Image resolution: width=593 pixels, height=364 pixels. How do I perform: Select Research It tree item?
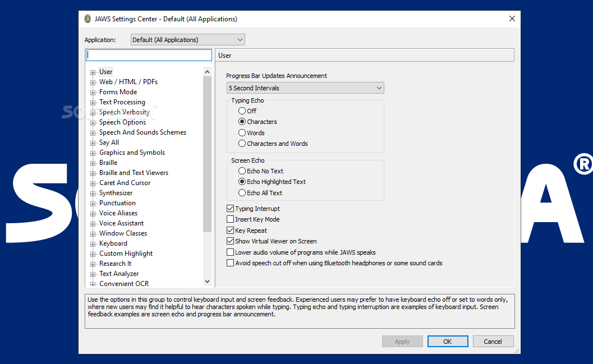click(116, 264)
